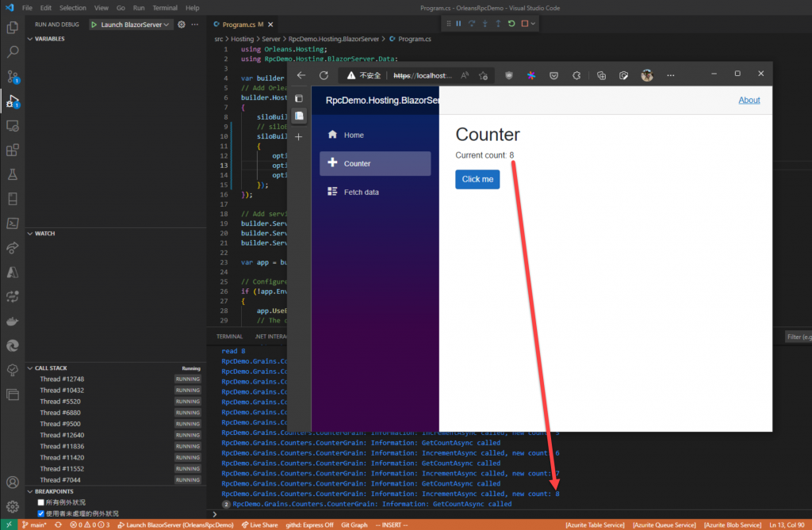This screenshot has width=812, height=530.
Task: Open the Docker whale icon
Action: (x=13, y=322)
